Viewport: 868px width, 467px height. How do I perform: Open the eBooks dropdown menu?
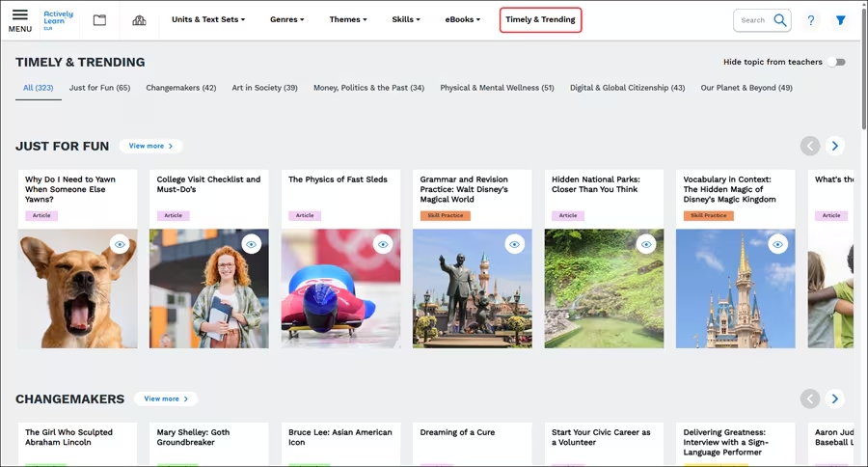click(462, 19)
